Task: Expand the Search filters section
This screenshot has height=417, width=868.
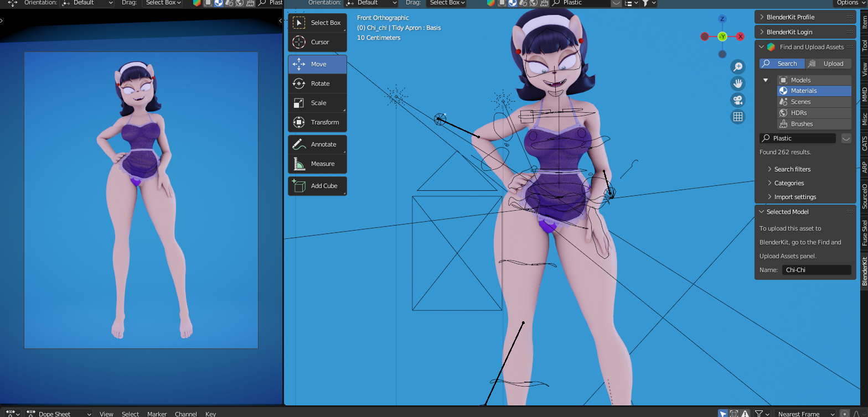Action: click(792, 169)
